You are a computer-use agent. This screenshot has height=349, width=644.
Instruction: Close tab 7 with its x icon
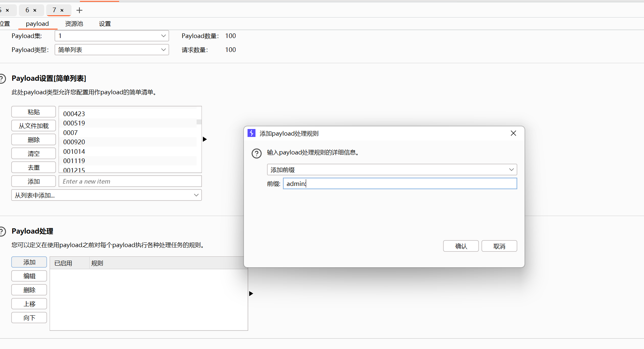pos(62,10)
